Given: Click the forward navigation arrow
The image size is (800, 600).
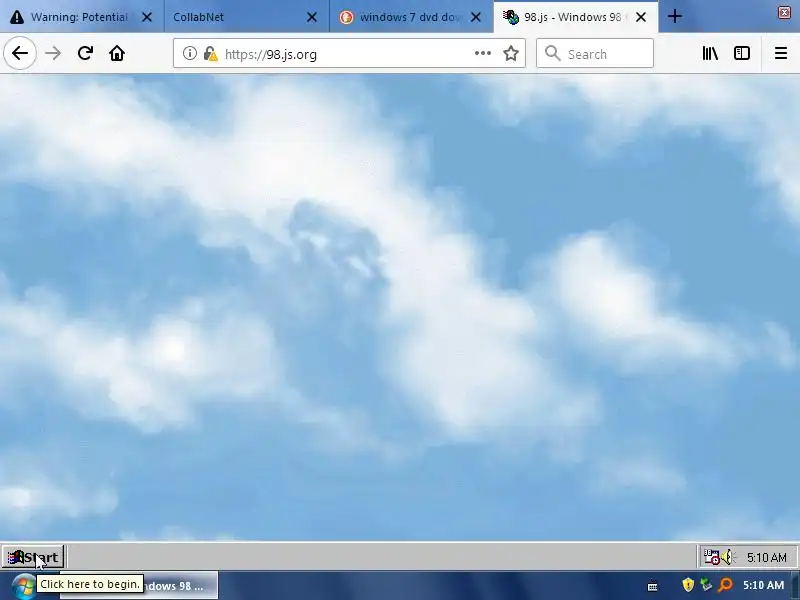Looking at the screenshot, I should coord(53,53).
